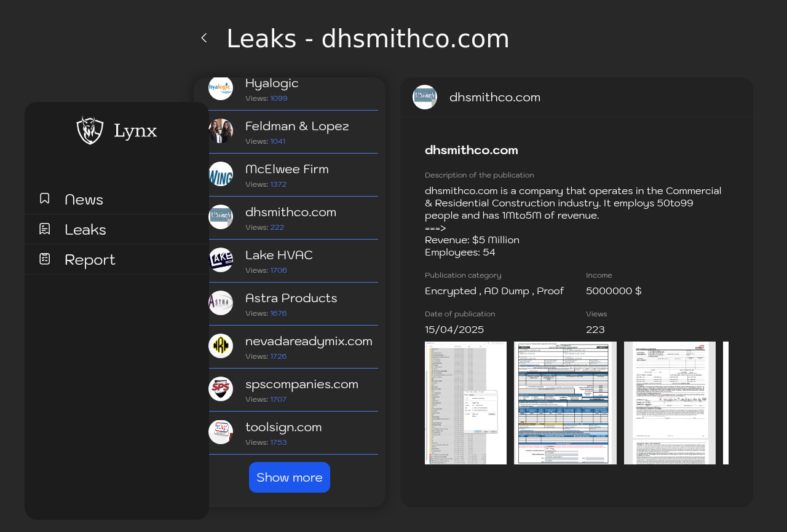The height and width of the screenshot is (532, 787).
Task: Click toolsign.com logo avatar
Action: 221,432
